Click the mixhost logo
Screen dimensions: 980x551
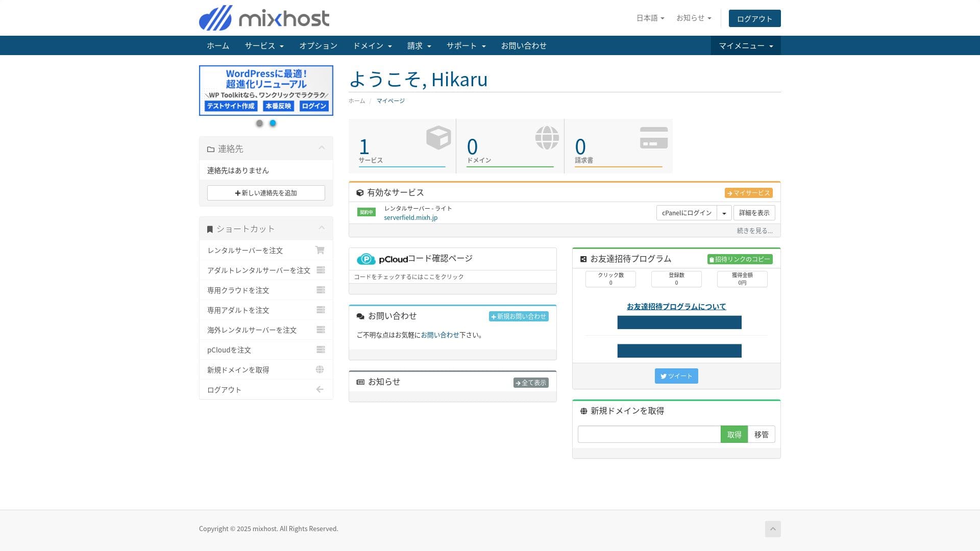coord(264,18)
